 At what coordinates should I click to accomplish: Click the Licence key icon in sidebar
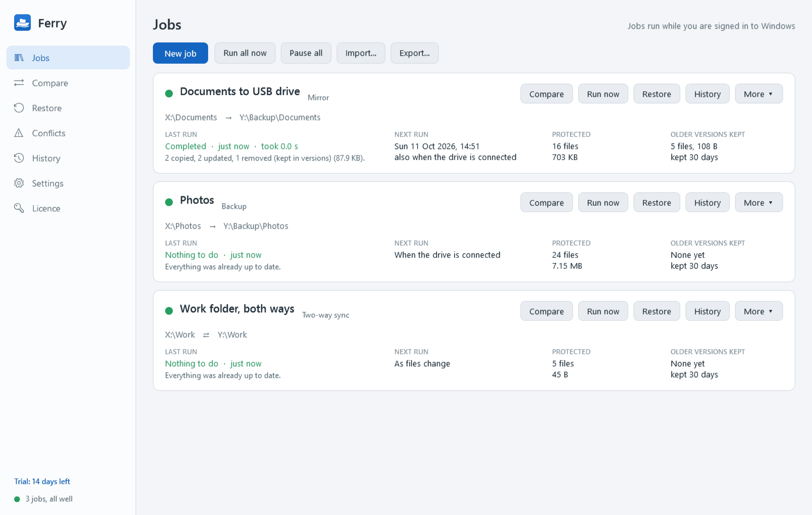point(19,208)
